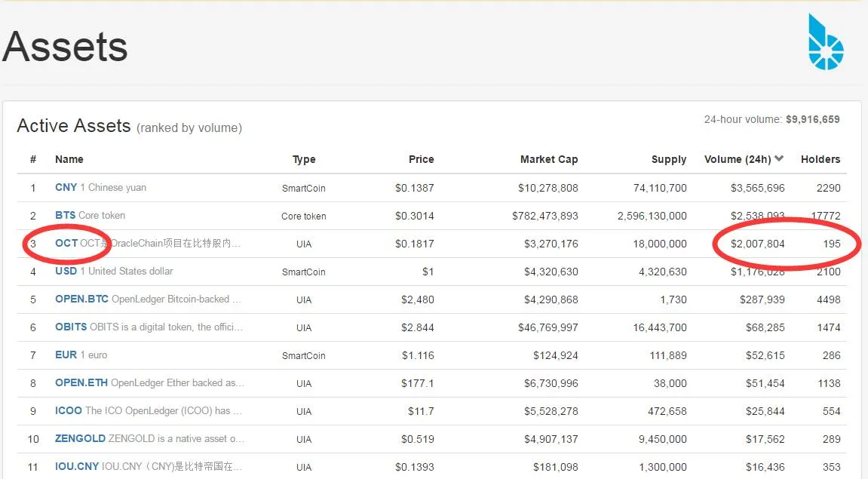This screenshot has width=868, height=479.
Task: Click OCT volume $2,007,804
Action: coord(758,244)
